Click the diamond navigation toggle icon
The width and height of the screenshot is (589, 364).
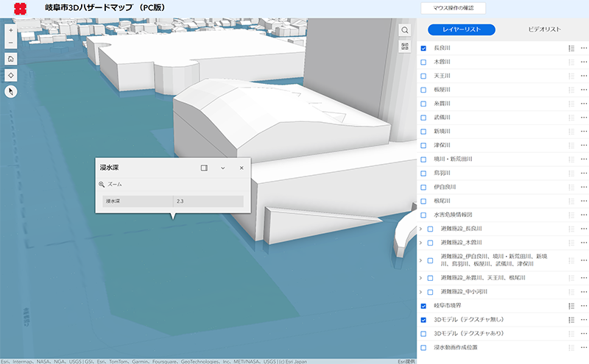(x=11, y=76)
